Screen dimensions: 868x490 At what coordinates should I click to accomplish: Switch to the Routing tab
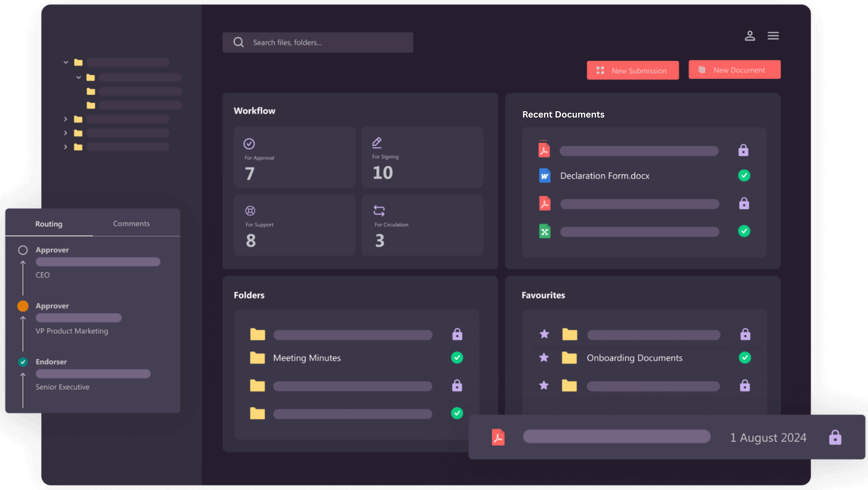pos(49,224)
